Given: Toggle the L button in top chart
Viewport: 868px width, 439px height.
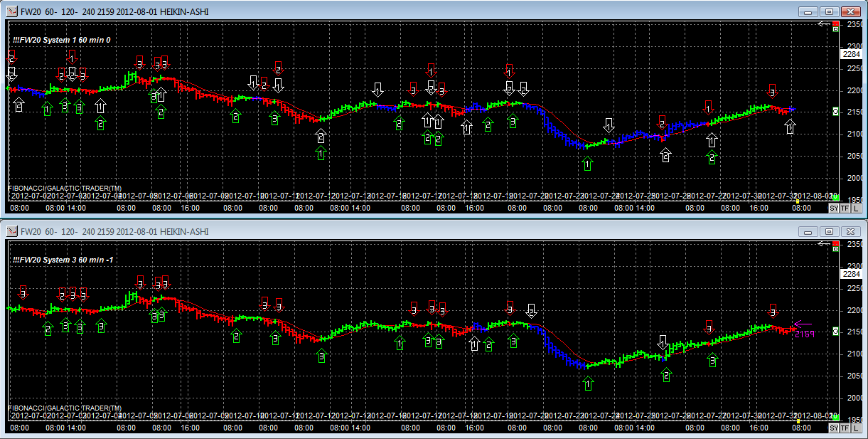Looking at the screenshot, I should (x=856, y=208).
